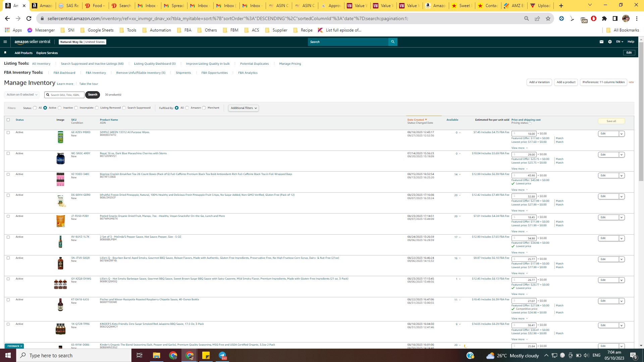Open Sticky Notes from taskbar
Screen dimensions: 644x362
206,355
